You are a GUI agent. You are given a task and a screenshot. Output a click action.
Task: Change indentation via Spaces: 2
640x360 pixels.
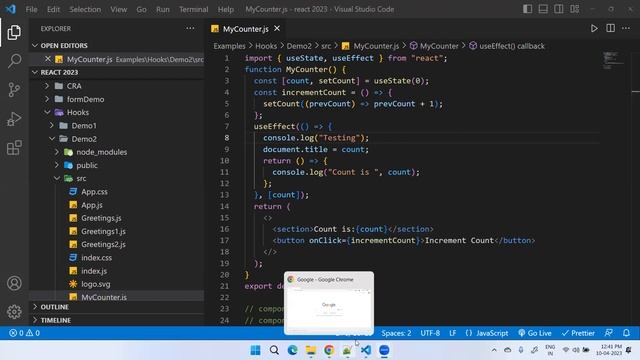(x=396, y=333)
